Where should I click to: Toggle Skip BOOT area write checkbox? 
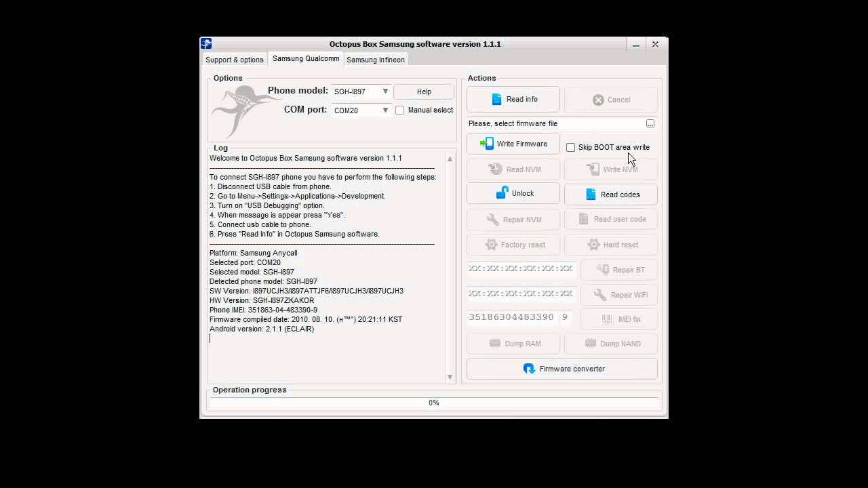571,147
